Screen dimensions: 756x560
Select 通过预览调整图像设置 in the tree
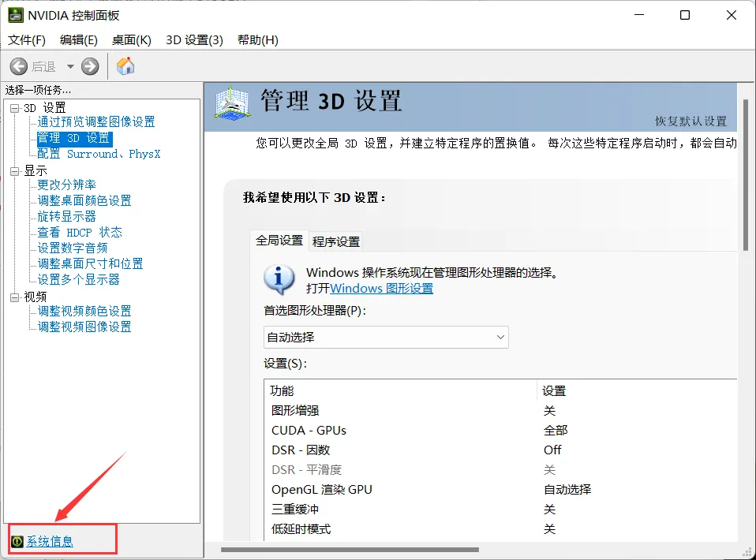click(96, 122)
